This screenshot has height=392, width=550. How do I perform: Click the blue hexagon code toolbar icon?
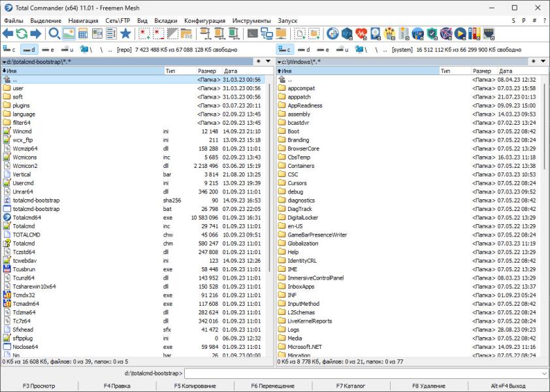348,34
